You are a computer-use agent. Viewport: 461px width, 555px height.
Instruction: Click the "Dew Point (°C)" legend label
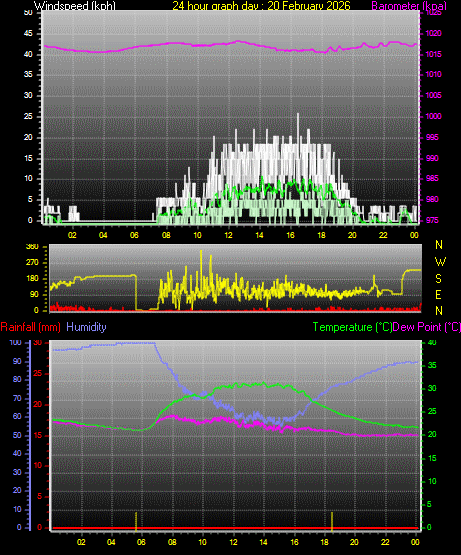(427, 327)
